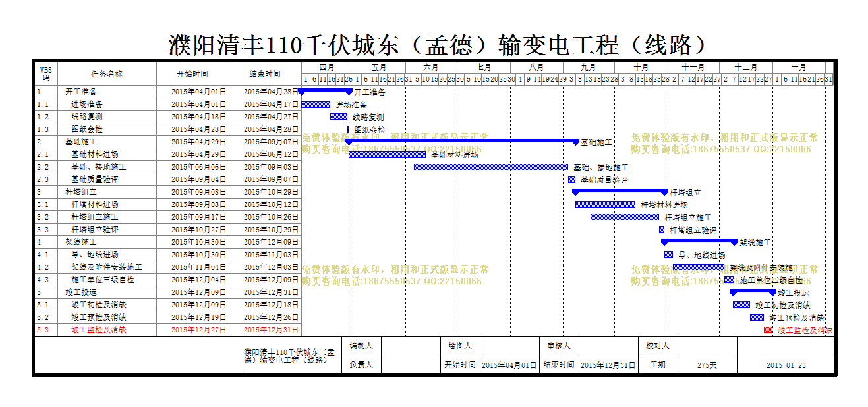This screenshot has width=868, height=407.
Task: Click the 十月 month header in timeline
Action: tap(641, 67)
